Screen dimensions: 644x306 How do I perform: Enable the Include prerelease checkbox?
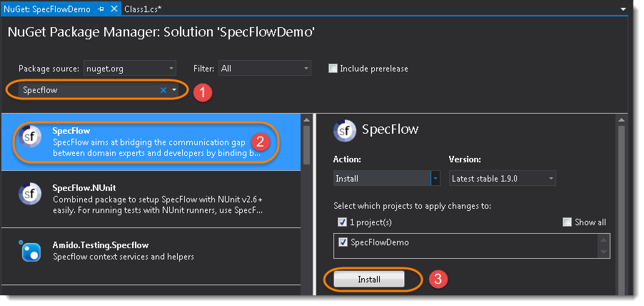click(x=333, y=69)
